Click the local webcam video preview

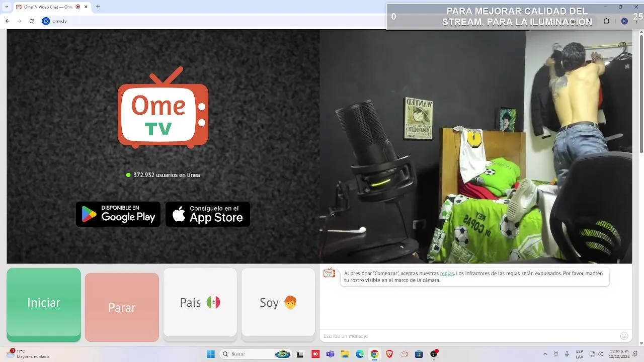pyautogui.click(x=476, y=146)
